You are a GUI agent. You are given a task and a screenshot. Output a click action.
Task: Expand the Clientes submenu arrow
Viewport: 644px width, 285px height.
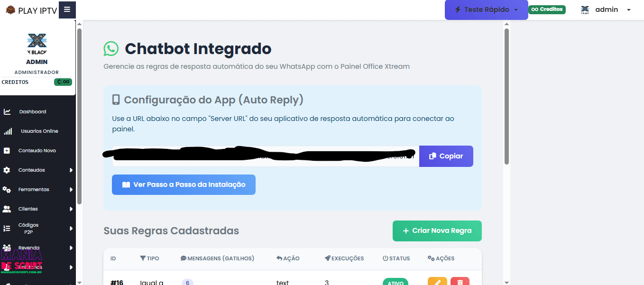71,209
